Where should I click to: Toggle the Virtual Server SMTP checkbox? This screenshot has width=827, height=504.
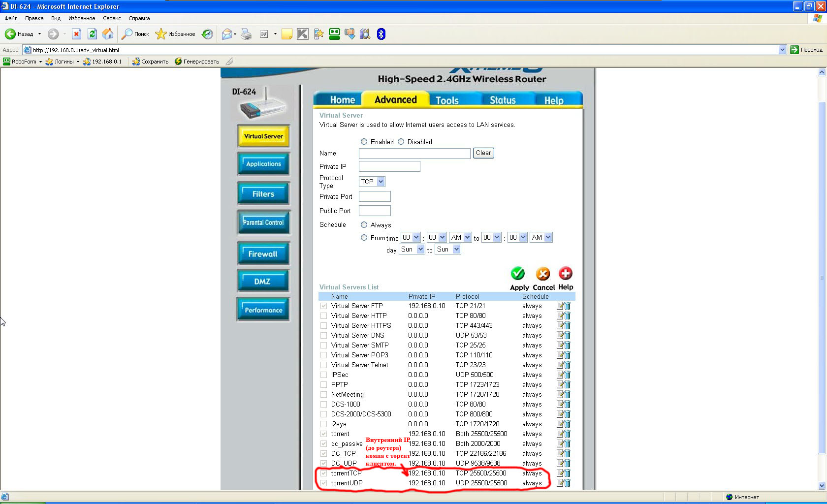point(323,345)
